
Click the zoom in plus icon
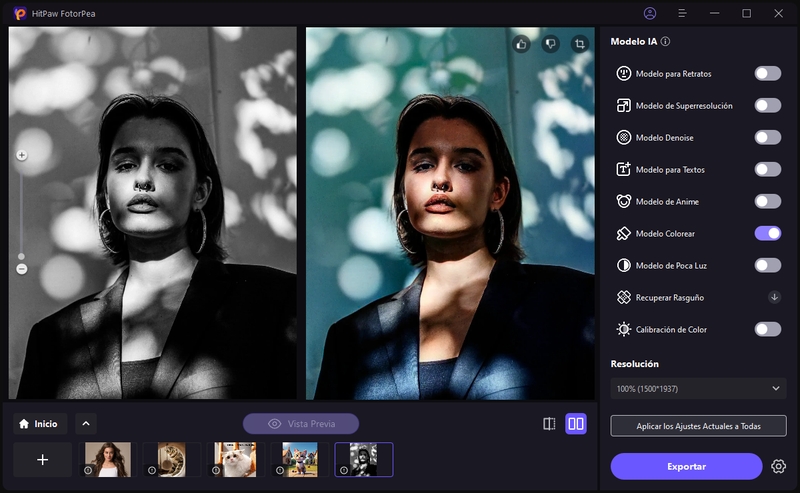coord(21,156)
